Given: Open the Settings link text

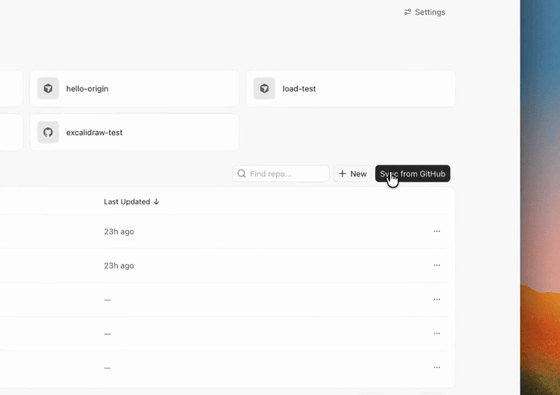Looking at the screenshot, I should coord(430,12).
